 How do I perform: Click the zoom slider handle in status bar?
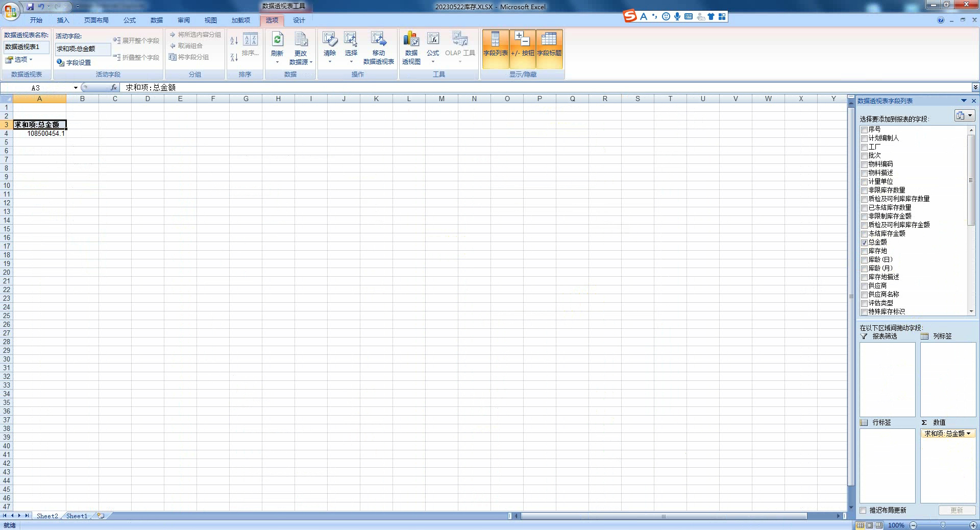tap(943, 525)
